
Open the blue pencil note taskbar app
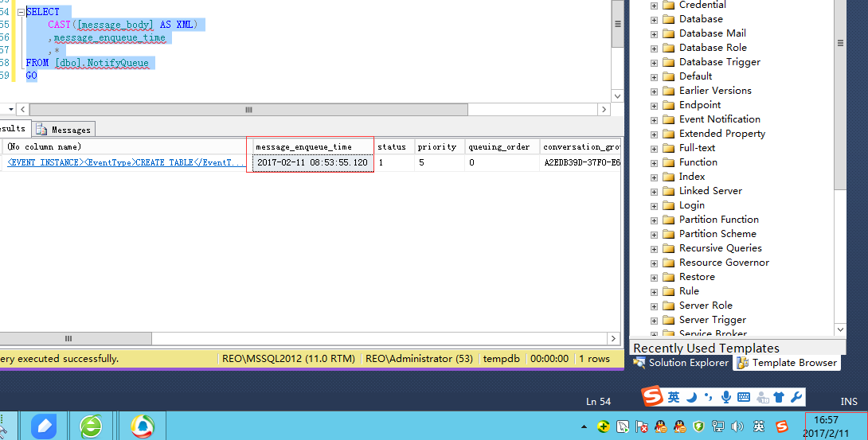44,426
